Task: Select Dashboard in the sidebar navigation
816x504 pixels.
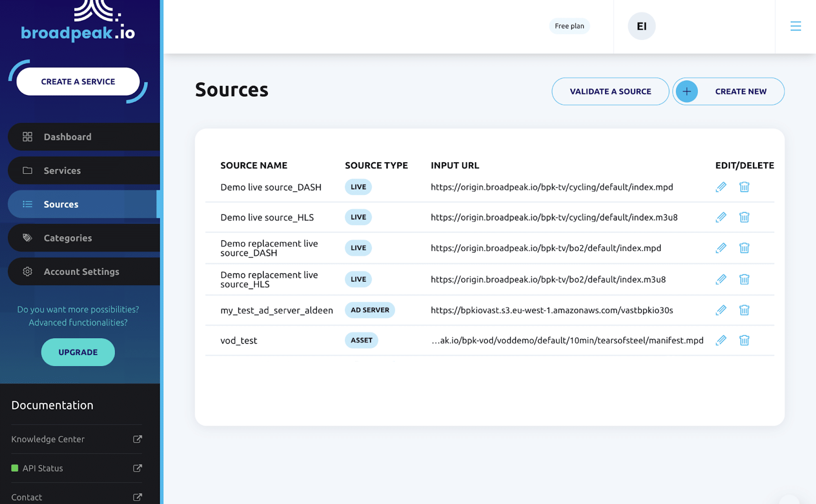Action: point(67,137)
